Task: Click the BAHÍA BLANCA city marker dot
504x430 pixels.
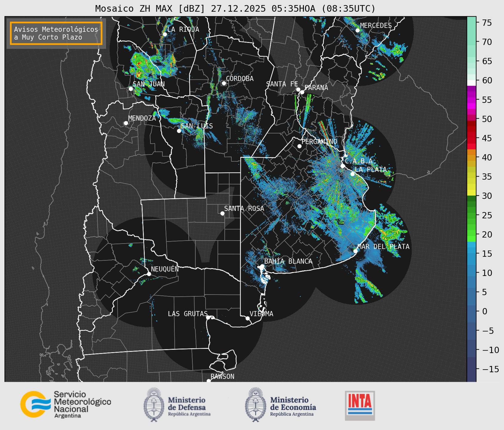Action: pos(262,266)
